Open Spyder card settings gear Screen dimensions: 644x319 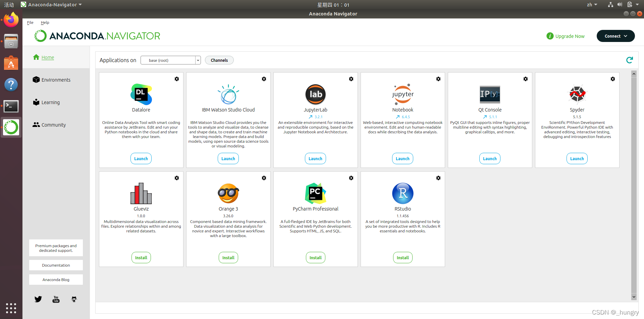click(613, 79)
